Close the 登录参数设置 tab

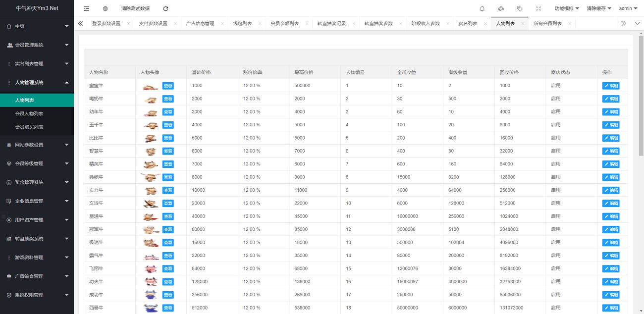128,23
